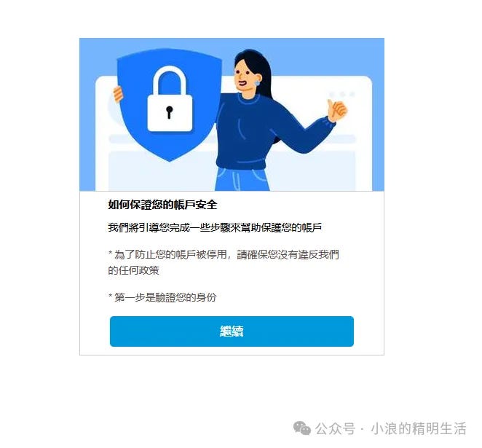482x448 pixels.
Task: Click the woman's blue jeans
Action: [242, 179]
